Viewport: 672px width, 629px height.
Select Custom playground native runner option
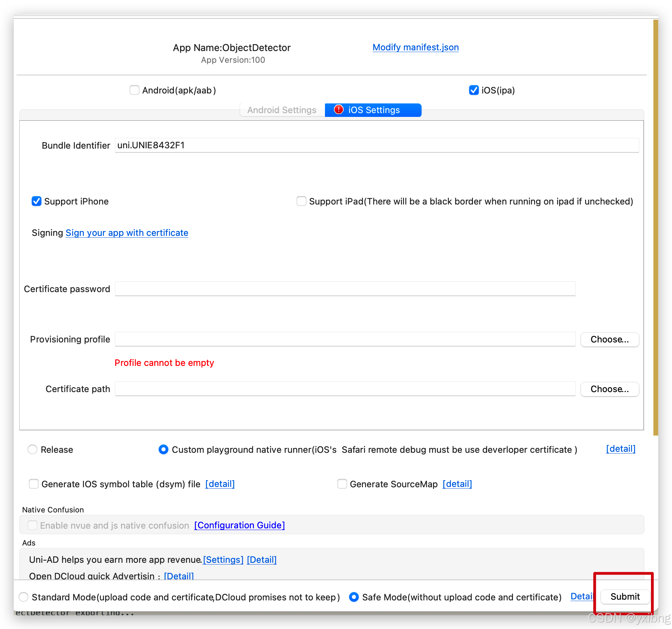(x=163, y=449)
